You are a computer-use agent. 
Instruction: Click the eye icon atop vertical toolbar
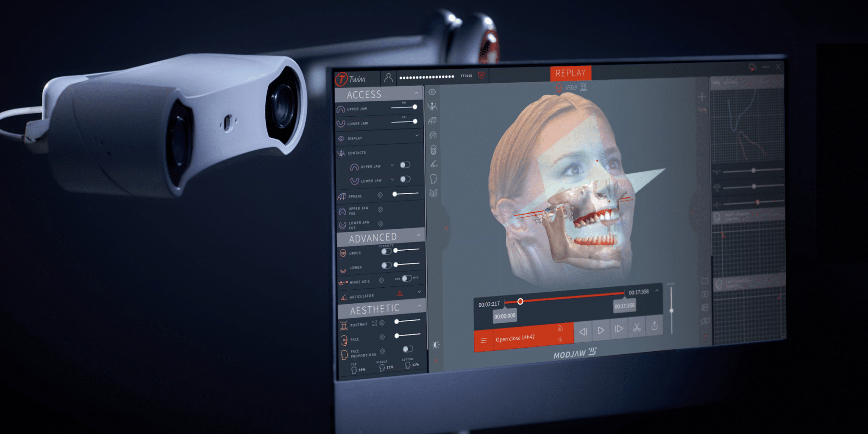pyautogui.click(x=432, y=92)
